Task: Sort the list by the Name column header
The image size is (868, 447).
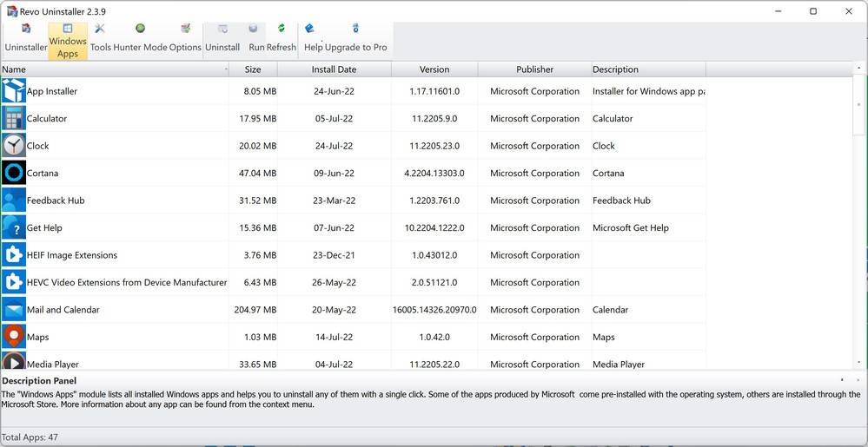Action: coord(115,69)
